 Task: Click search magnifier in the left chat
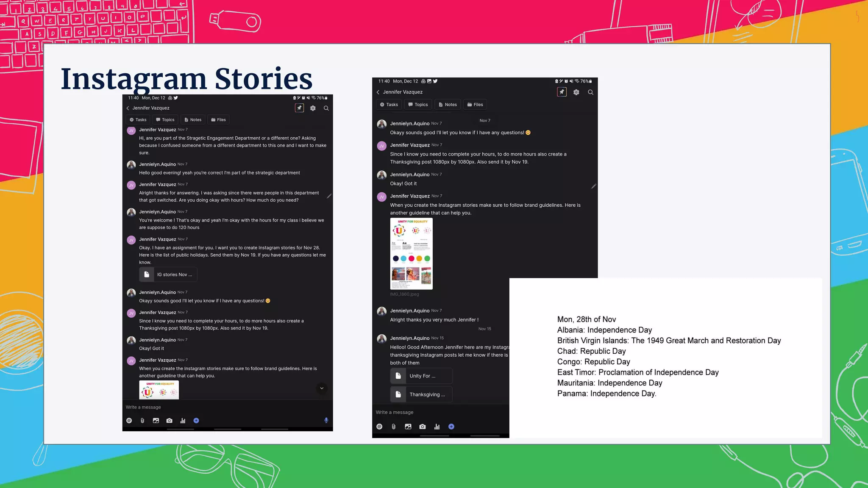326,108
